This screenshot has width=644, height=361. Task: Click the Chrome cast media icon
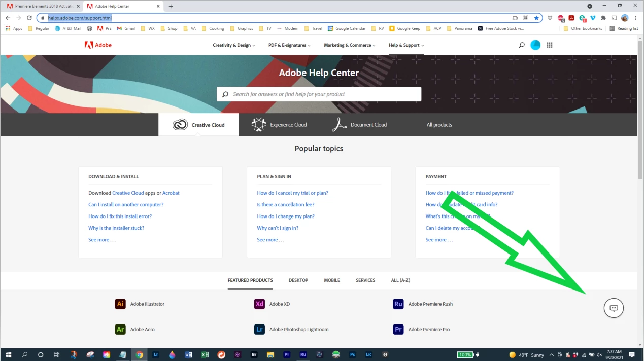tap(614, 18)
